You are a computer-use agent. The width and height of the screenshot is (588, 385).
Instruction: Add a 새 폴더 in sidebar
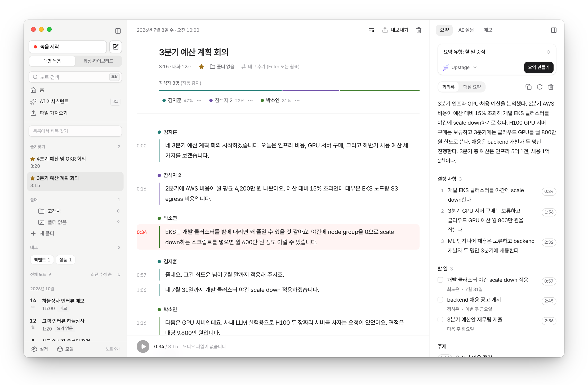[43, 234]
